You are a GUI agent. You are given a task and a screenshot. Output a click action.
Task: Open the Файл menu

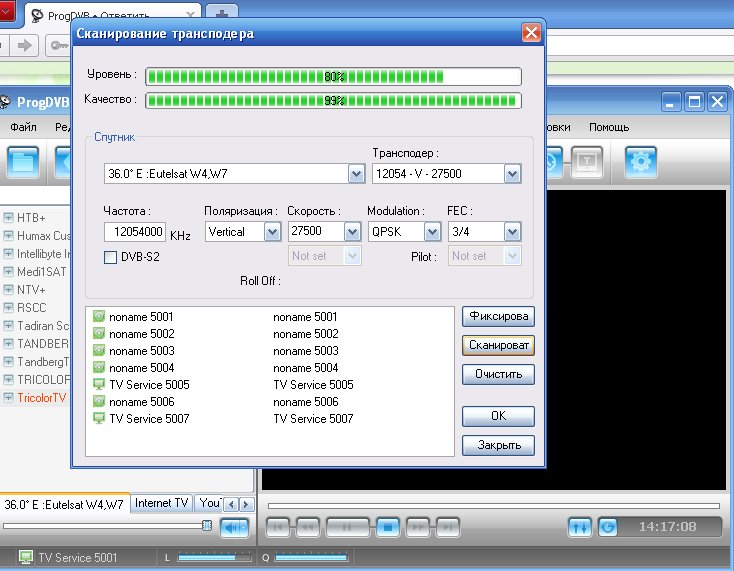coord(24,127)
